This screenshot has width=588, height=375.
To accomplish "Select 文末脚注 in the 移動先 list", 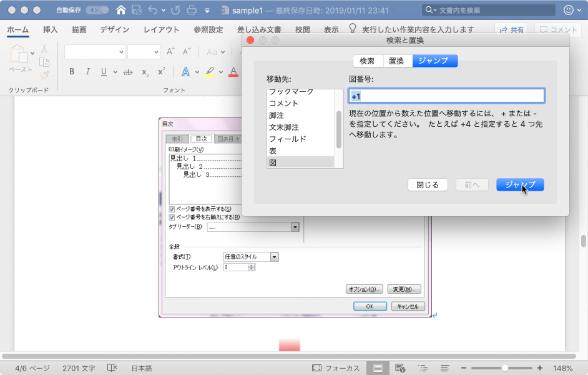I will coord(300,127).
